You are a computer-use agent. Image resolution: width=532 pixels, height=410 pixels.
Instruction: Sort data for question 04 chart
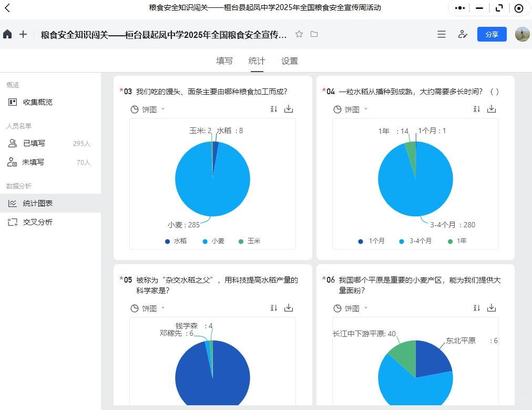pos(476,109)
